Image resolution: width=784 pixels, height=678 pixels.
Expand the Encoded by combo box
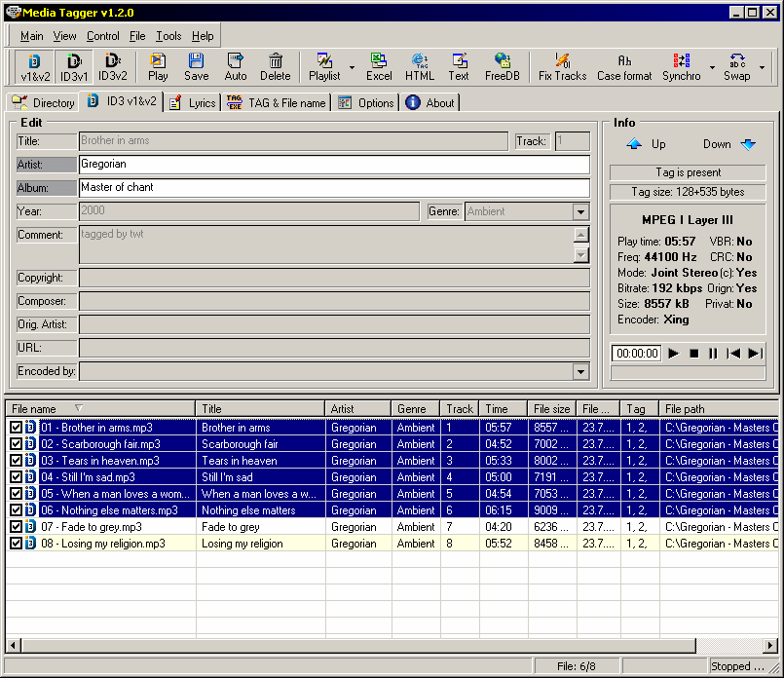point(580,371)
